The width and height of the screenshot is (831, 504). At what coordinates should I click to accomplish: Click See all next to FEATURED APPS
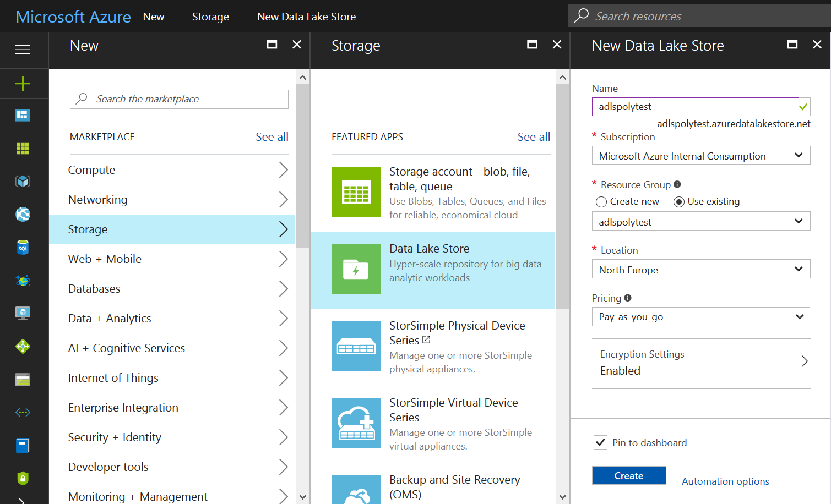[534, 137]
